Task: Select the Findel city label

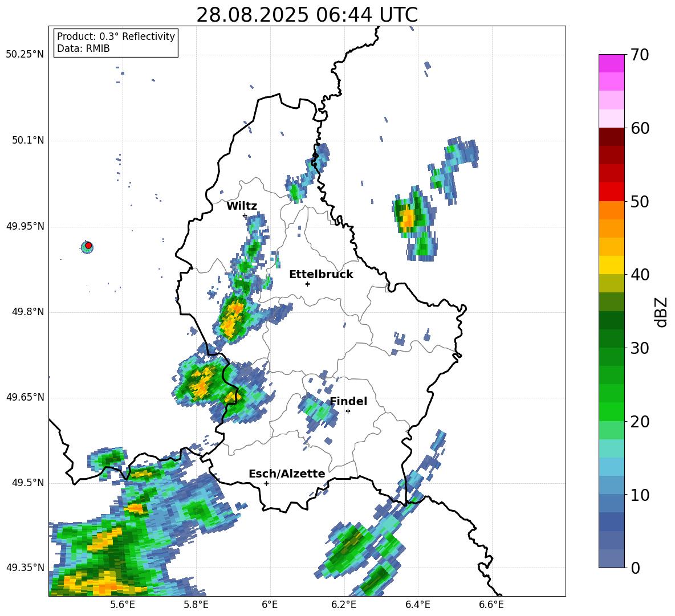Action: (348, 401)
